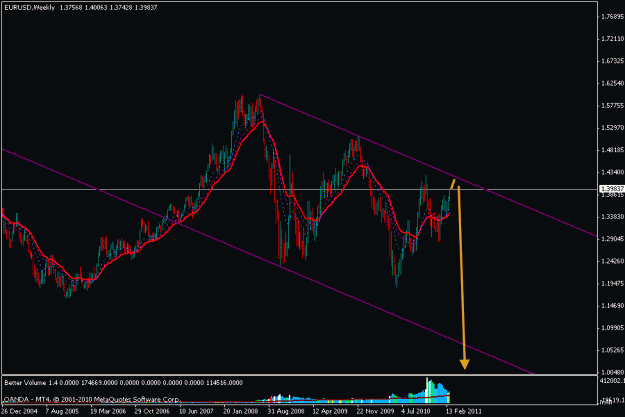Click the 19 Mar 2006 time axis label

click(108, 412)
